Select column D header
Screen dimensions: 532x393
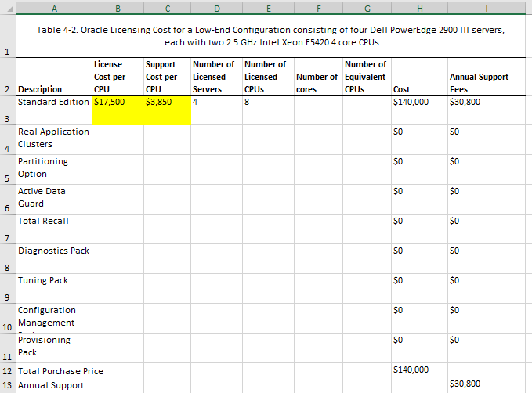pos(216,9)
